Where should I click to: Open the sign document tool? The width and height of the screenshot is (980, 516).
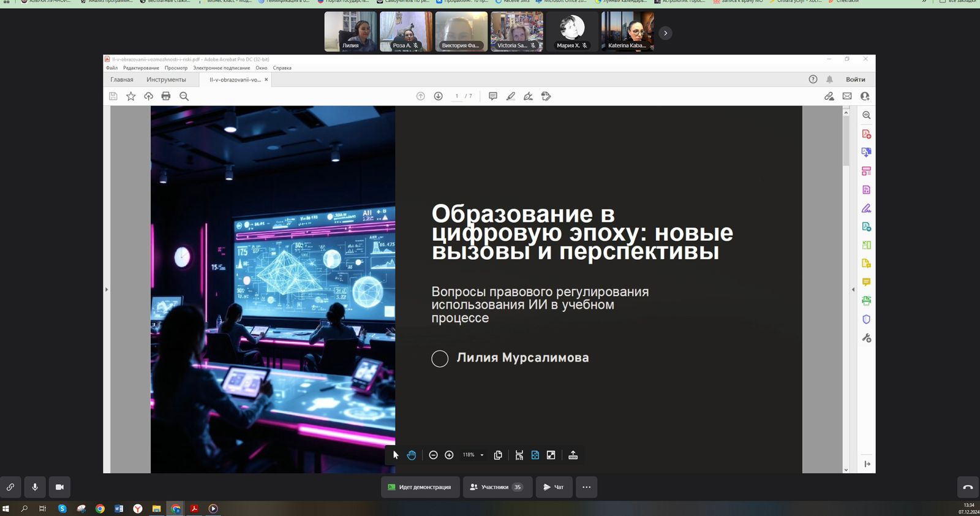pyautogui.click(x=528, y=96)
